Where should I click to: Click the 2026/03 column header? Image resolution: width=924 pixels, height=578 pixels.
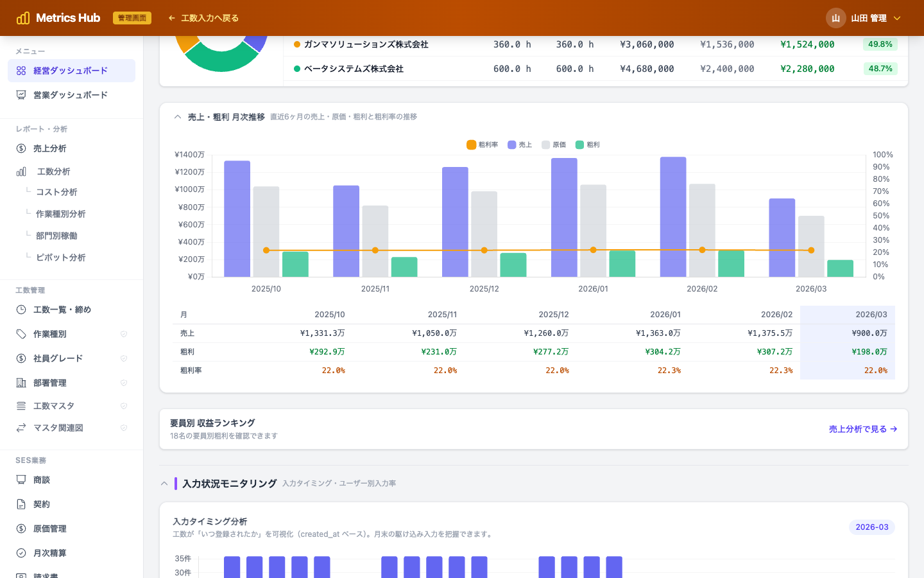click(871, 315)
